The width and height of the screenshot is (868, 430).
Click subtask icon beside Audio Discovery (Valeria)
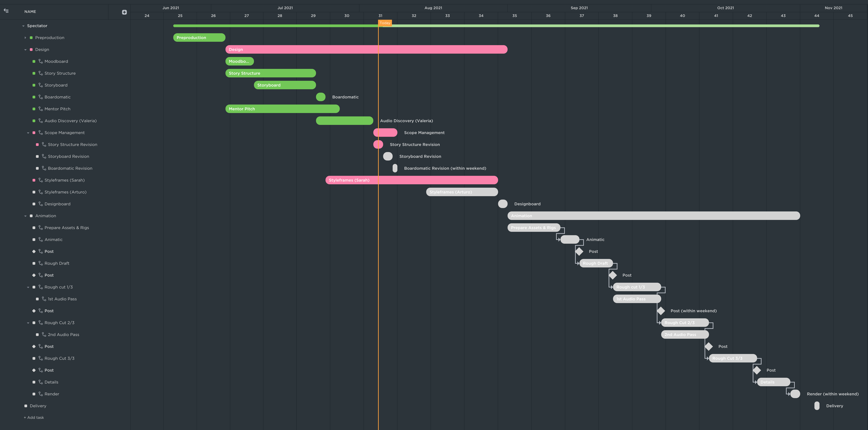(x=41, y=120)
